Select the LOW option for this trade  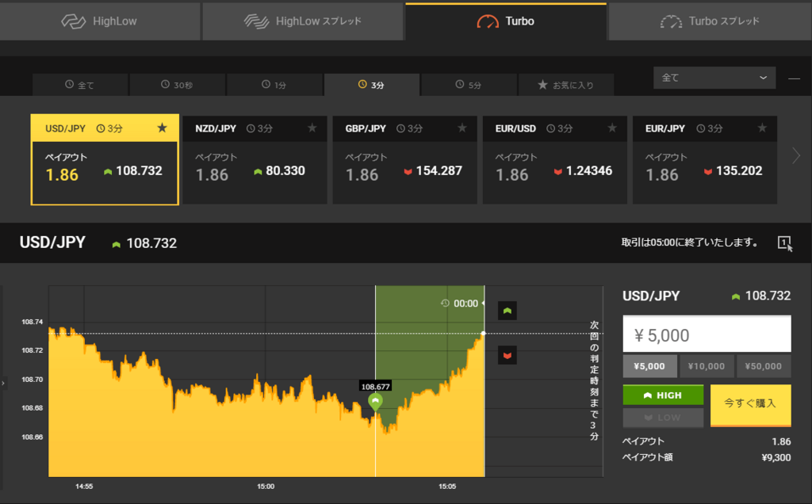[663, 416]
